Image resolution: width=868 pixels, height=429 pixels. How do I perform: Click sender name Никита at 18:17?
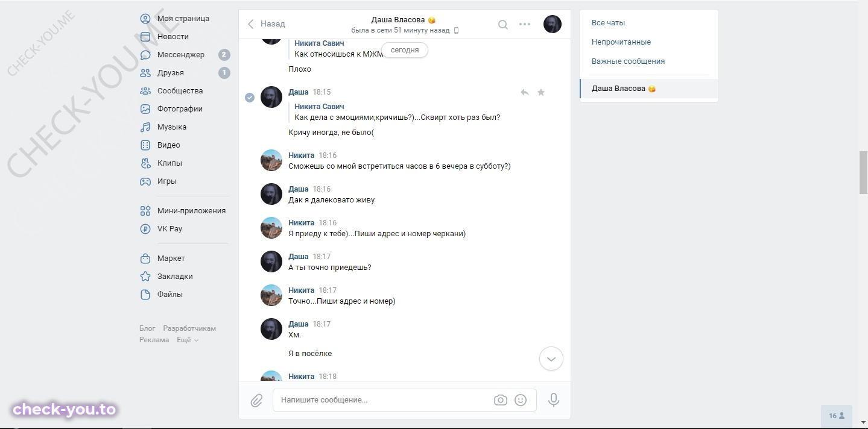click(302, 290)
